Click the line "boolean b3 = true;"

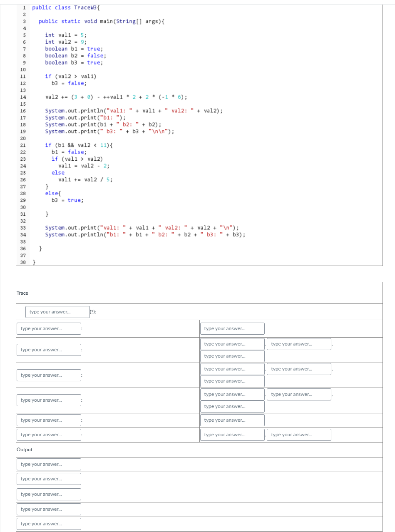pos(74,62)
